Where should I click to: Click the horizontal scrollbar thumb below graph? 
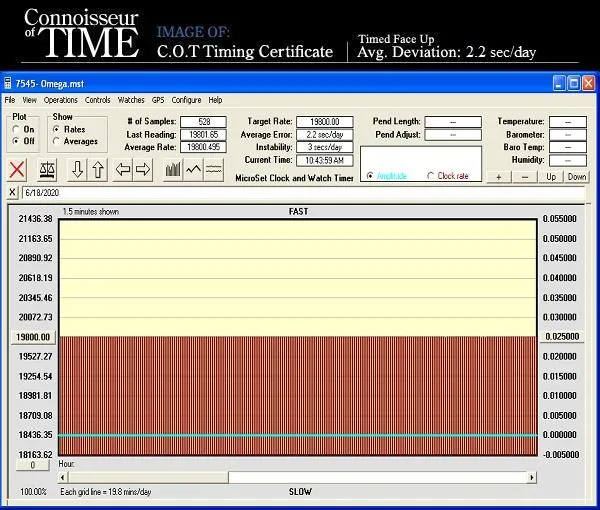tap(148, 477)
